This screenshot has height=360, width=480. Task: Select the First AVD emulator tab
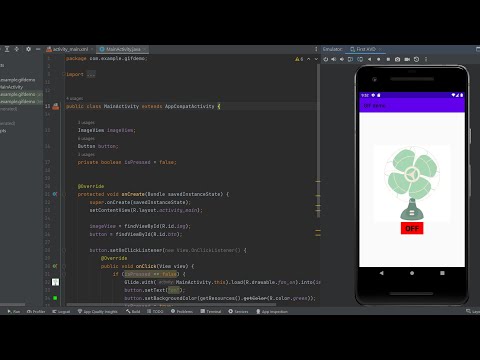click(366, 49)
